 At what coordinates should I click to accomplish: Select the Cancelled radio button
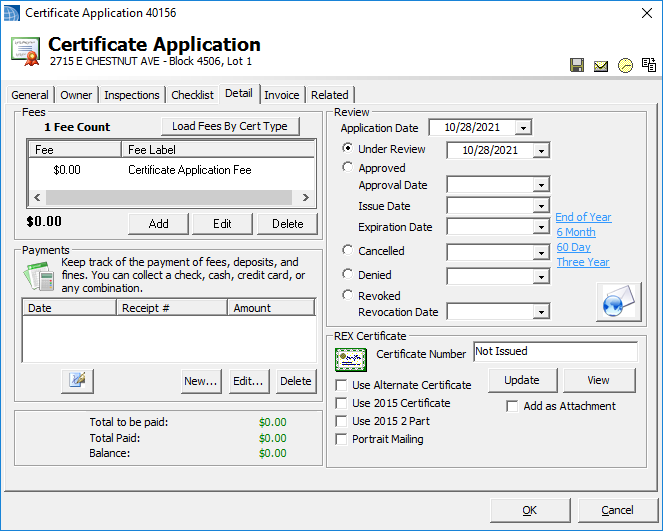(347, 250)
